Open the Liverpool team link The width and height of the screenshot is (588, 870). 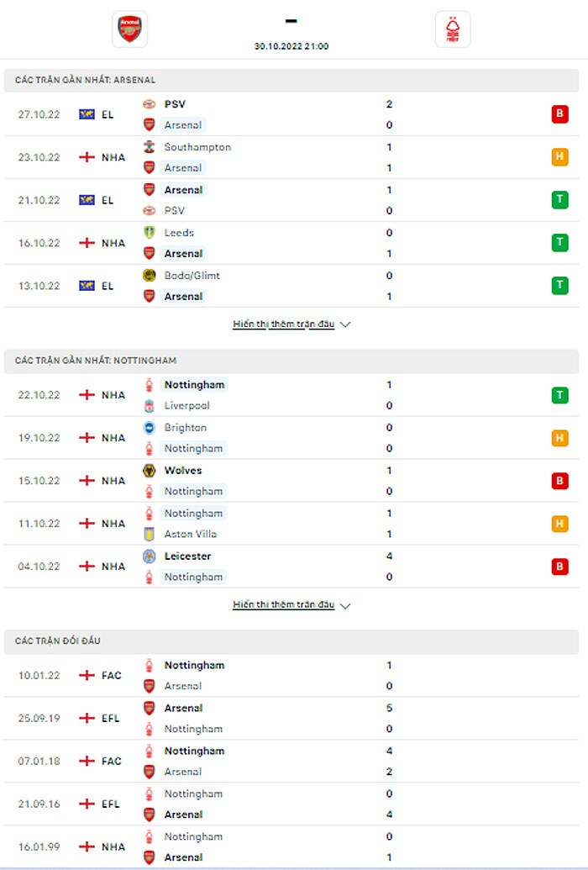pos(187,406)
